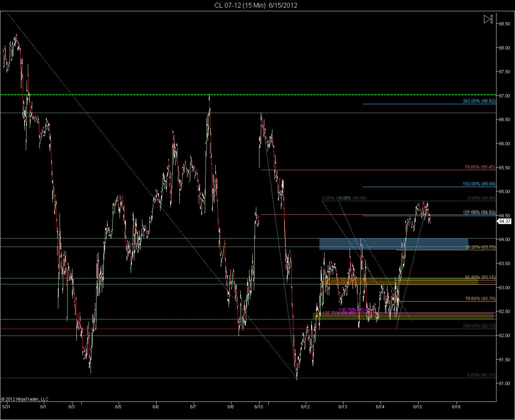Select the 38.20% (83.78) Fibonacci label
515x420 pixels.
(480, 247)
